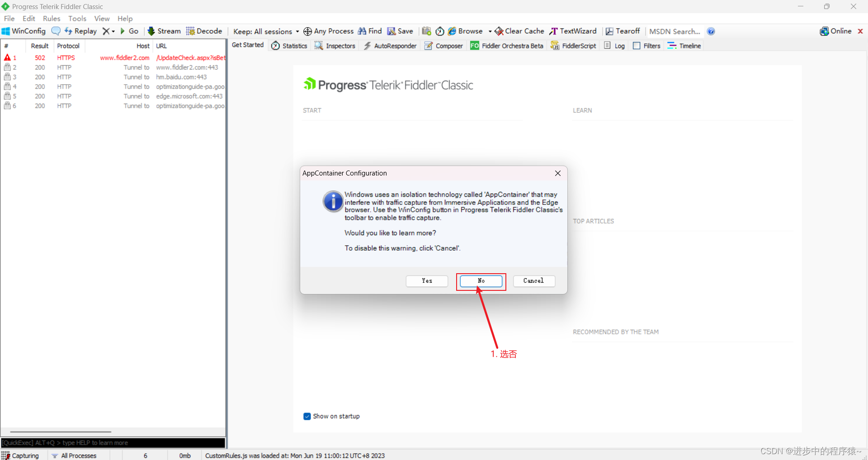868x460 pixels.
Task: Click the QuickExec command box
Action: click(113, 443)
